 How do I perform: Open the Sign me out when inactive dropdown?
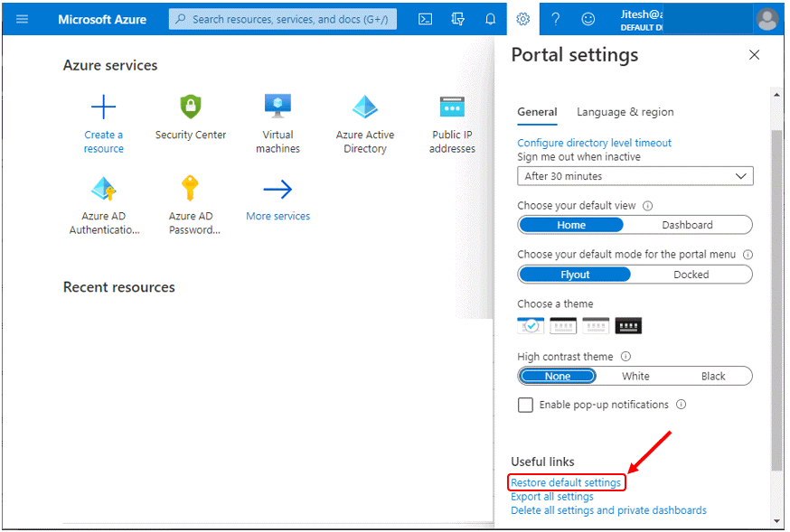[x=635, y=176]
